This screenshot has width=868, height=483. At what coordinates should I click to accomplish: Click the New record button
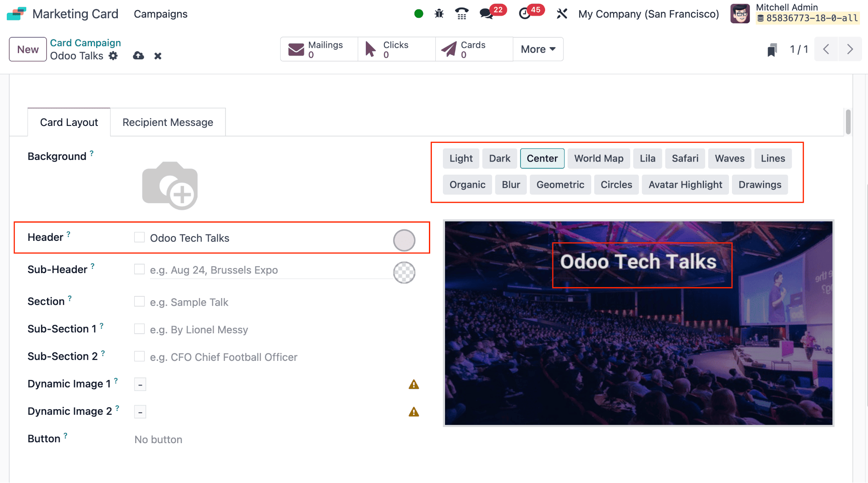coord(28,49)
